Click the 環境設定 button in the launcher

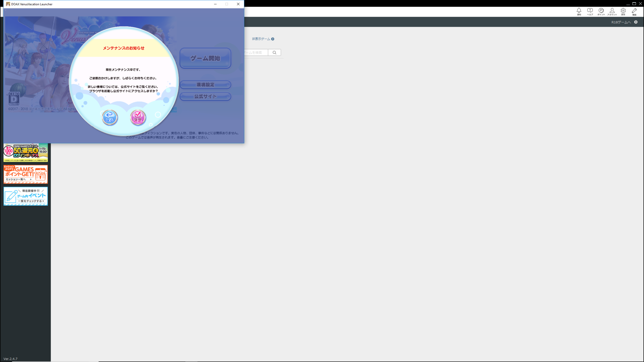pos(205,85)
